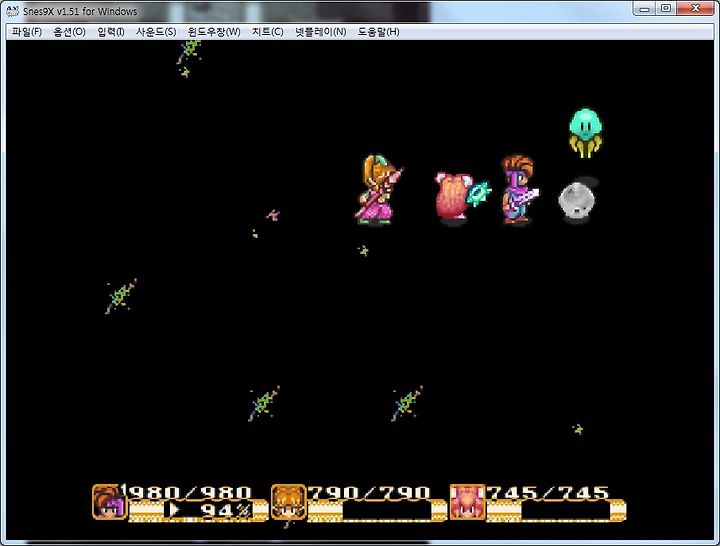Screen dimensions: 720x546
Task: Close the Snes9X window
Action: [x=695, y=8]
